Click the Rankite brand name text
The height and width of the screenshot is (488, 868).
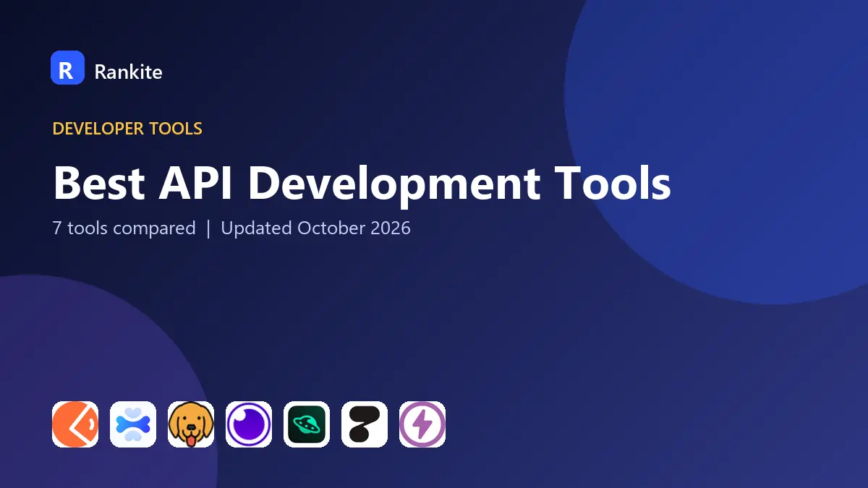[128, 72]
